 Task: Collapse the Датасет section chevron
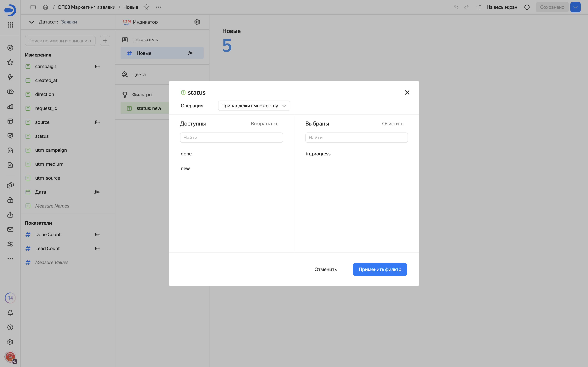(31, 22)
